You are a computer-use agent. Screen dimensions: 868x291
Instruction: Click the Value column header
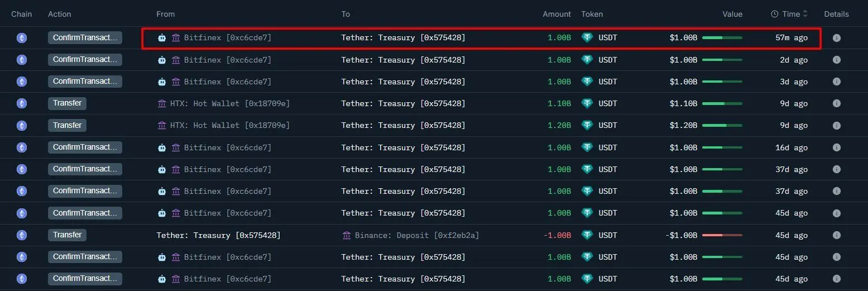(732, 14)
